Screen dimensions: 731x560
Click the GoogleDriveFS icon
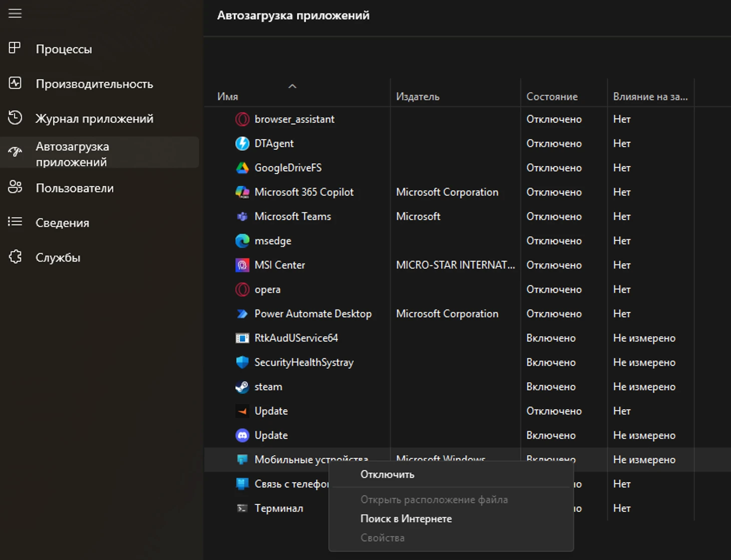coord(242,168)
